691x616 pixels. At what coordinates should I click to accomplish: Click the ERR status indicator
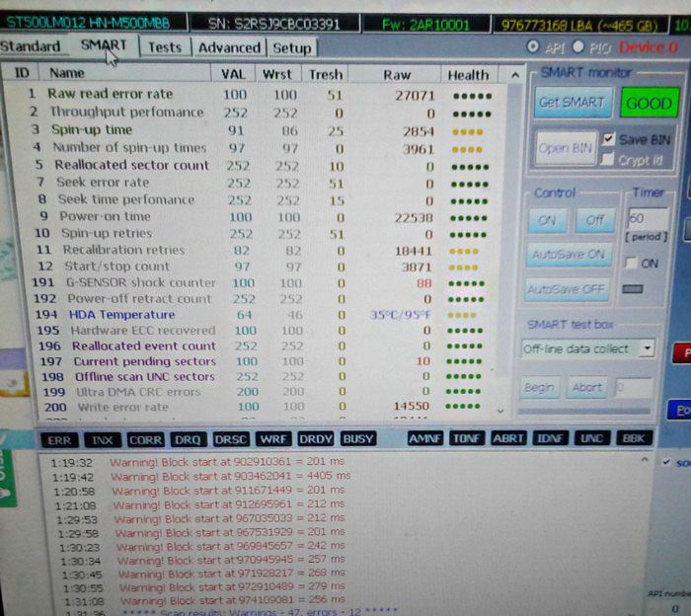tap(58, 439)
